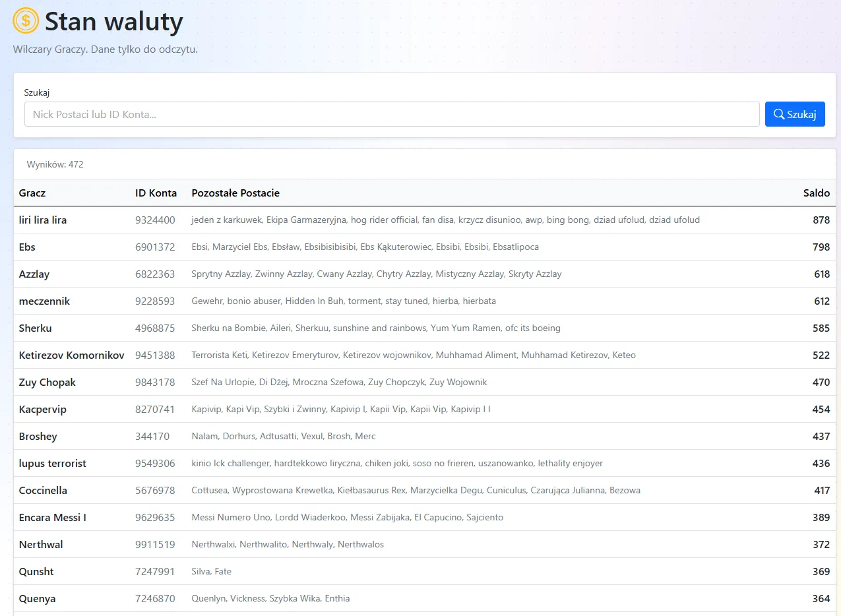Click the Pozostałe Postacie column header
This screenshot has width=841, height=616.
(x=235, y=193)
